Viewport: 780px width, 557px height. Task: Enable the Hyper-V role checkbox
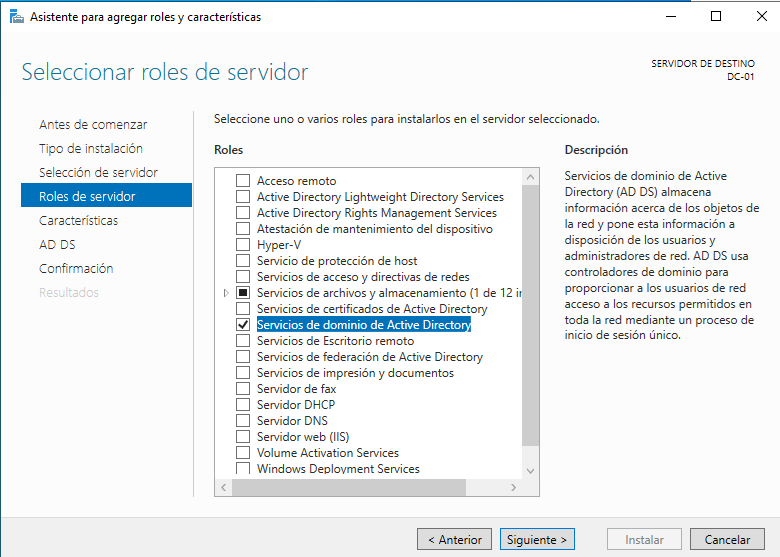243,245
